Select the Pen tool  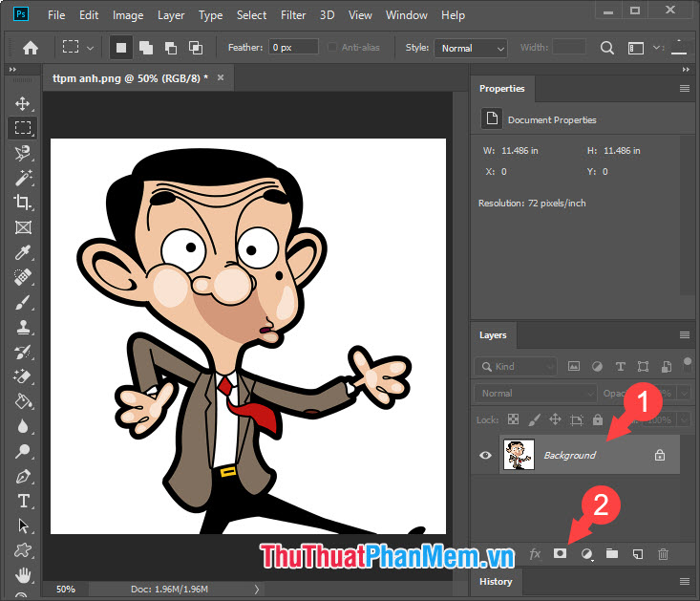point(22,477)
